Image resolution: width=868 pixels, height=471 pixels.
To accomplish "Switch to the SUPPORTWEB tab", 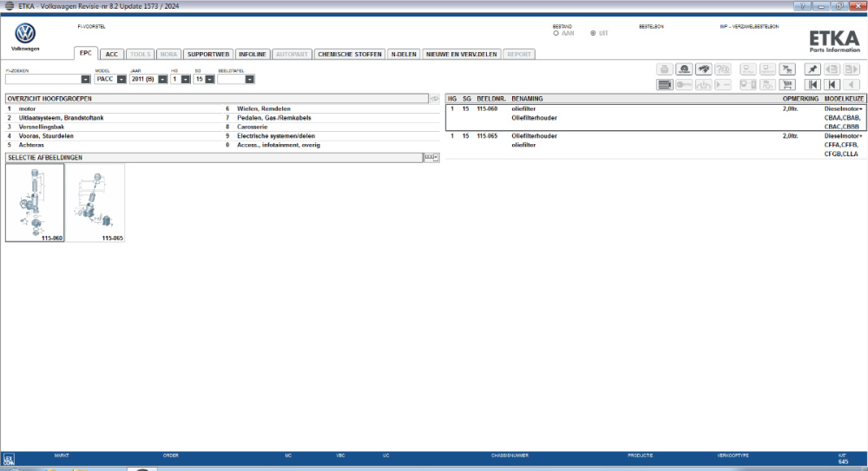I will [x=208, y=55].
